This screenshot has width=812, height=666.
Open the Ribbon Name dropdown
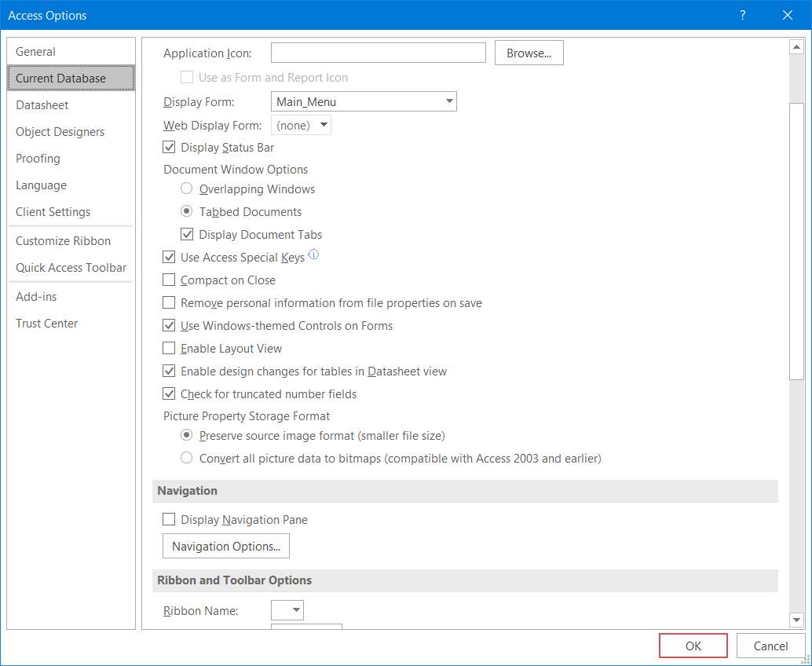[x=296, y=611]
